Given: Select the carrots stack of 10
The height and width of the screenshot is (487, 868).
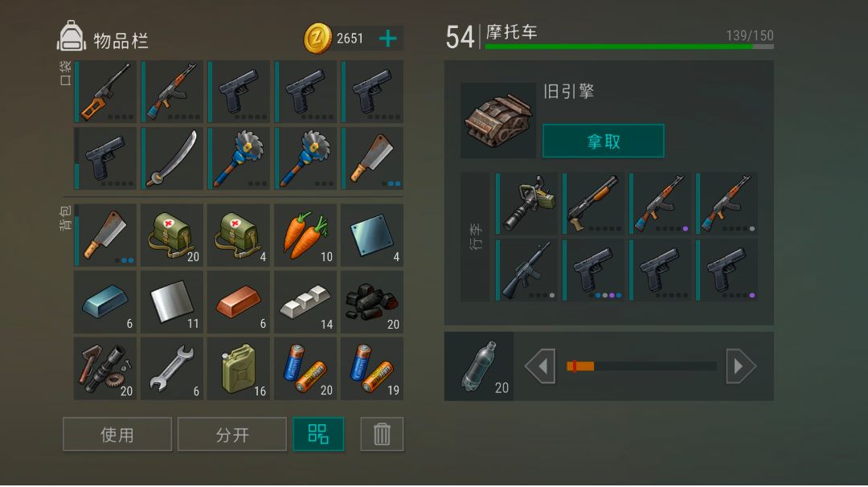Looking at the screenshot, I should point(305,235).
